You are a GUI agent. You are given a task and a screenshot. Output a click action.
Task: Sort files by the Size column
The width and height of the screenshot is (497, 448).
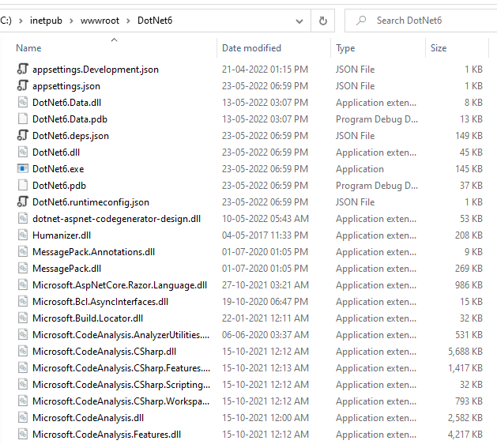[x=439, y=48]
